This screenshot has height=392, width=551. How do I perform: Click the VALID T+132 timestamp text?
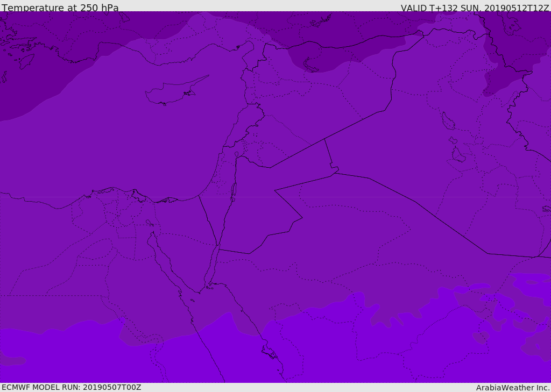tap(475, 8)
